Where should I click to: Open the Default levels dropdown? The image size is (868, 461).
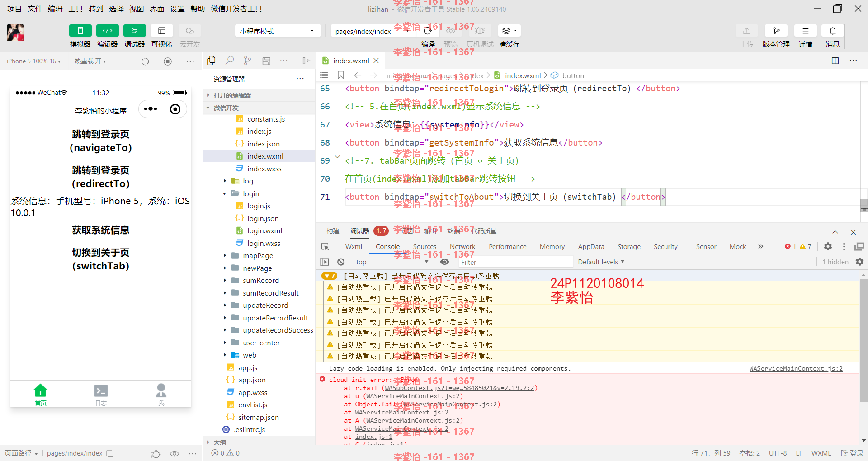coord(601,262)
